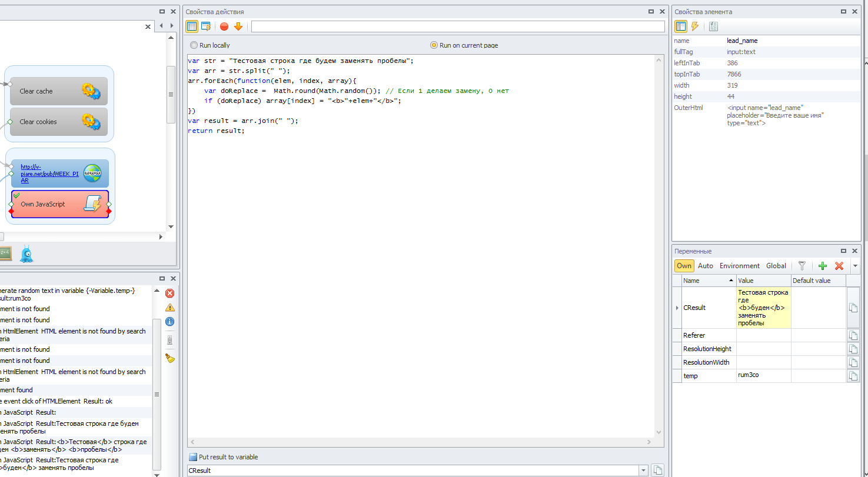Viewport: 868px width, 477px height.
Task: Select topInTab value 7866
Action: click(x=734, y=74)
